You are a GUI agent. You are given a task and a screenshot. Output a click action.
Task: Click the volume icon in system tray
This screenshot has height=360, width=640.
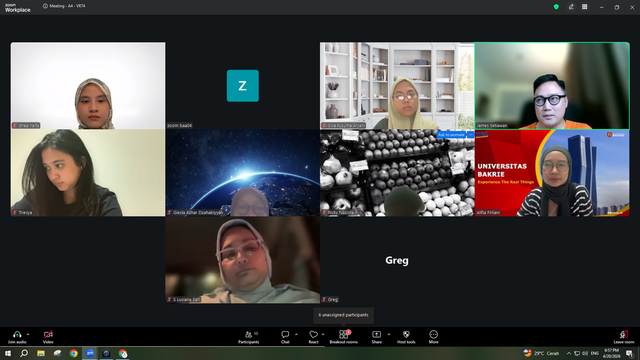585,353
